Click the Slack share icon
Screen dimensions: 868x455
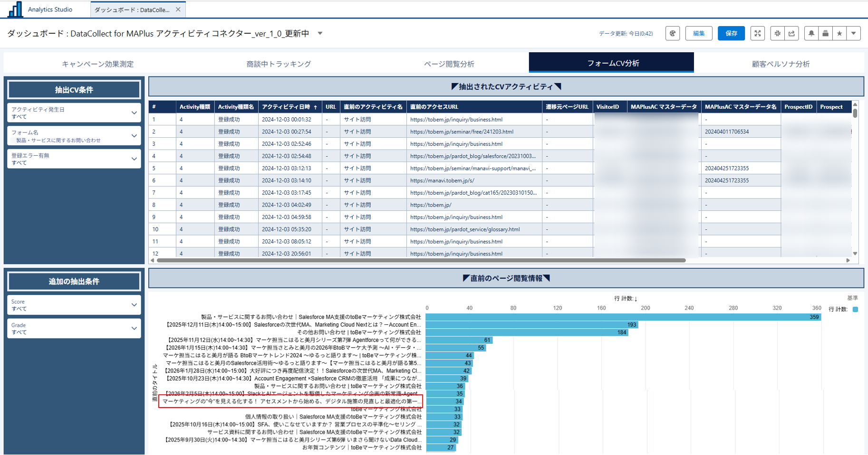pos(777,33)
